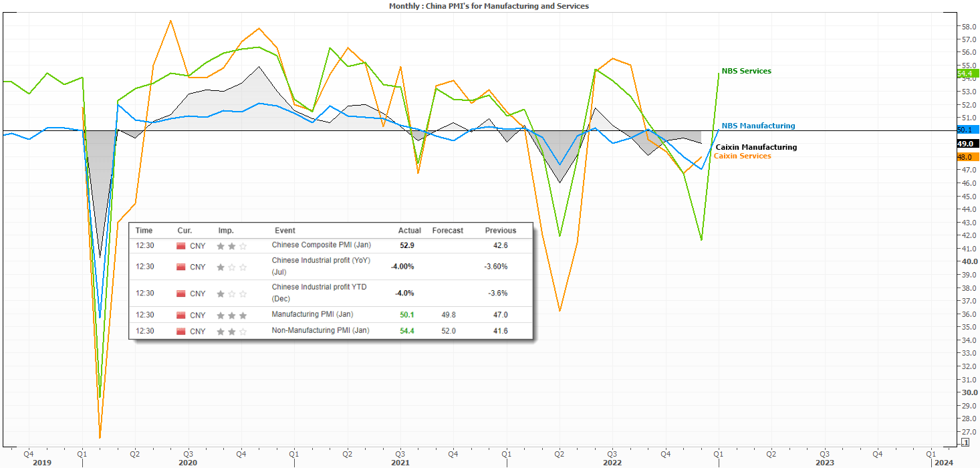Click the 41.6 previous value
The height and width of the screenshot is (468, 980).
coord(501,331)
